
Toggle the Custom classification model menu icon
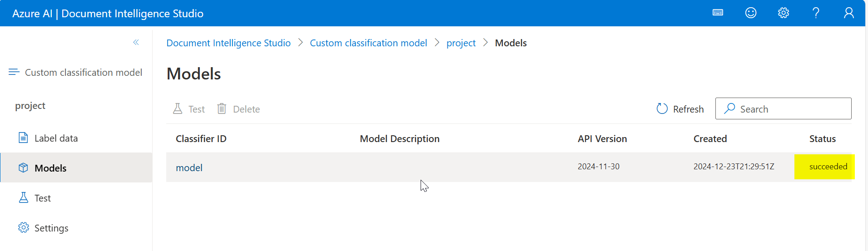click(x=14, y=72)
